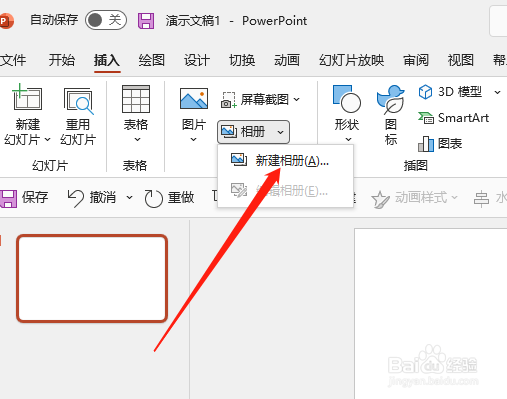Screen dimensions: 507x399
Task: Click the align icon beside Animation Styles
Action: click(x=481, y=199)
